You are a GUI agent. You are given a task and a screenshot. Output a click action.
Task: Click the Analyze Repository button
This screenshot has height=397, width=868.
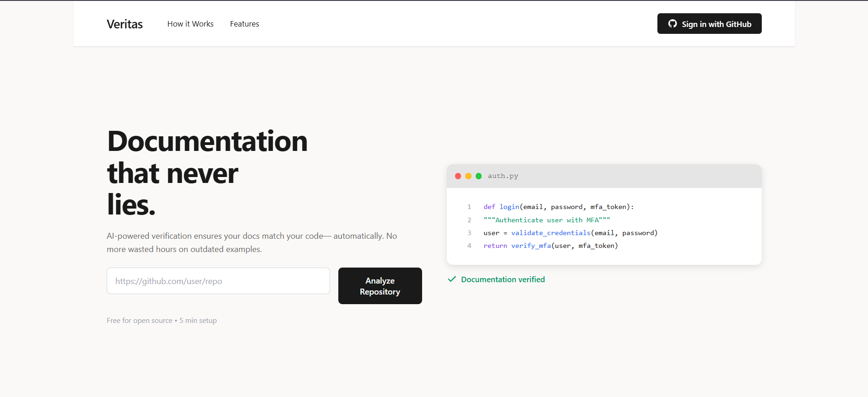coord(380,286)
